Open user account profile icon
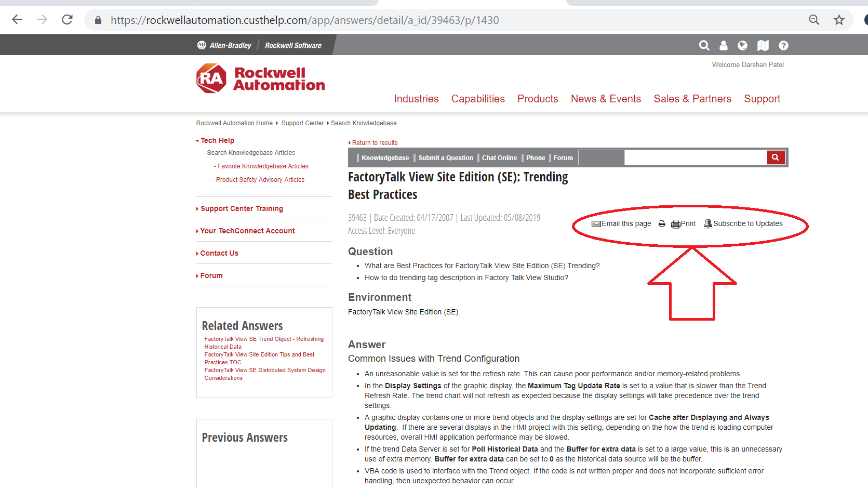Image resolution: width=868 pixels, height=489 pixels. [x=723, y=46]
